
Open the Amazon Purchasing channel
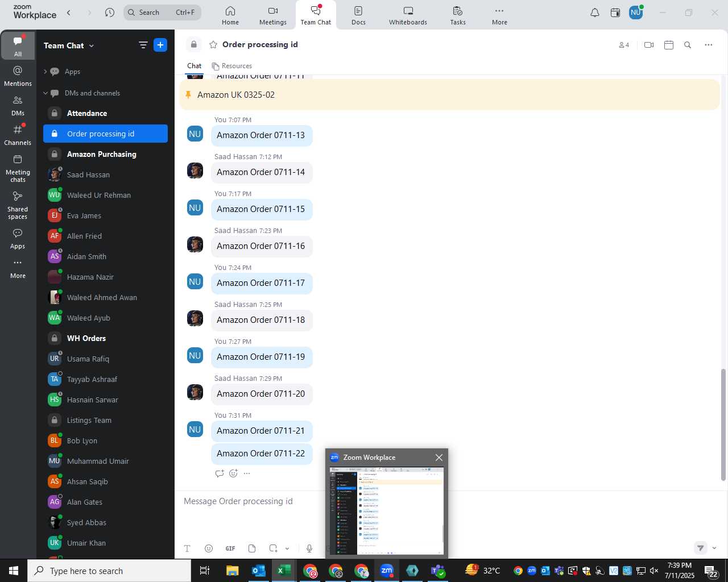106,154
